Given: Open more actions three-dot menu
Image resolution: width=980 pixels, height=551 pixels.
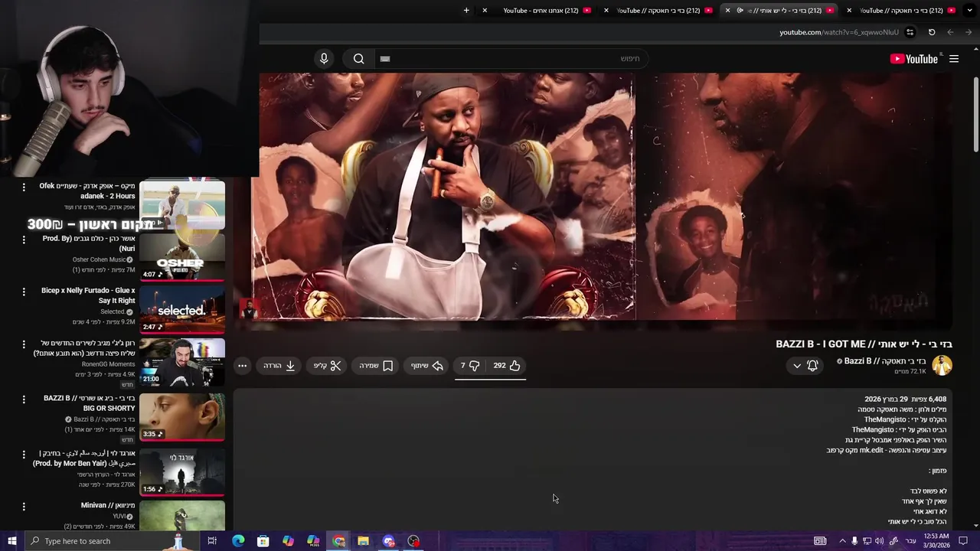Looking at the screenshot, I should tap(242, 366).
